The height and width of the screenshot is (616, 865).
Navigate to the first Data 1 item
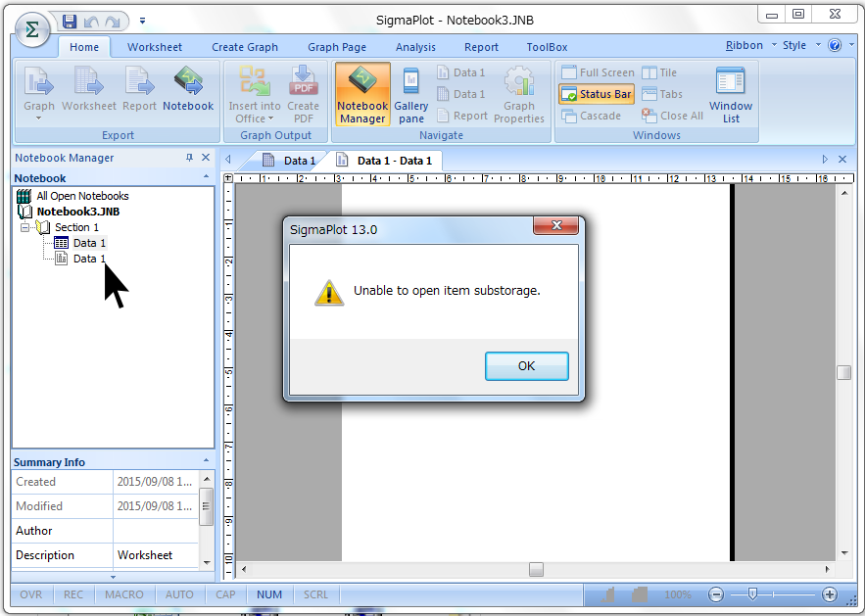tap(461, 72)
